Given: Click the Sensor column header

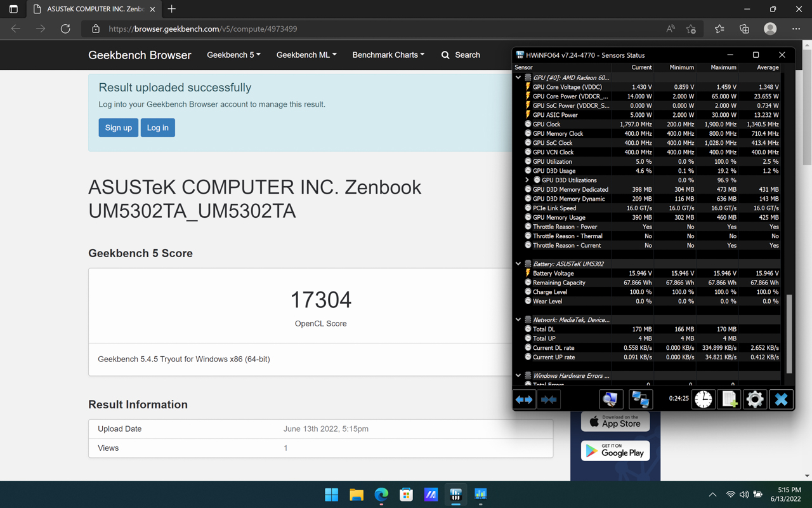Looking at the screenshot, I should point(562,67).
